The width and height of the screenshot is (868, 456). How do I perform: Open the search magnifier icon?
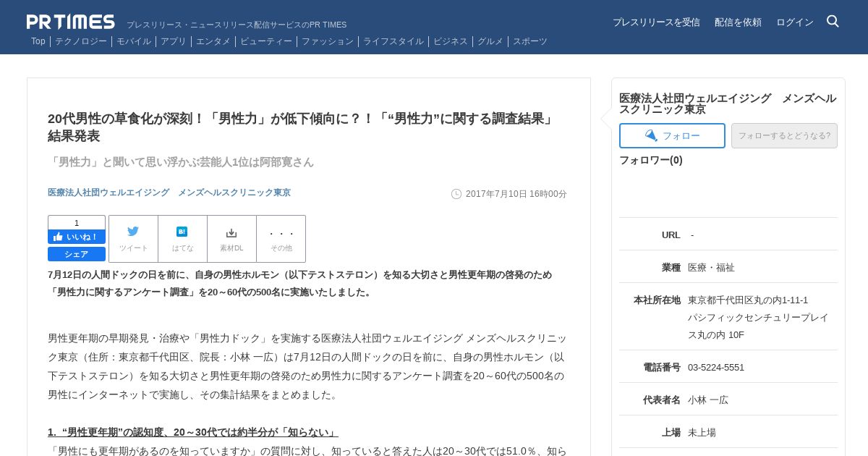[833, 22]
